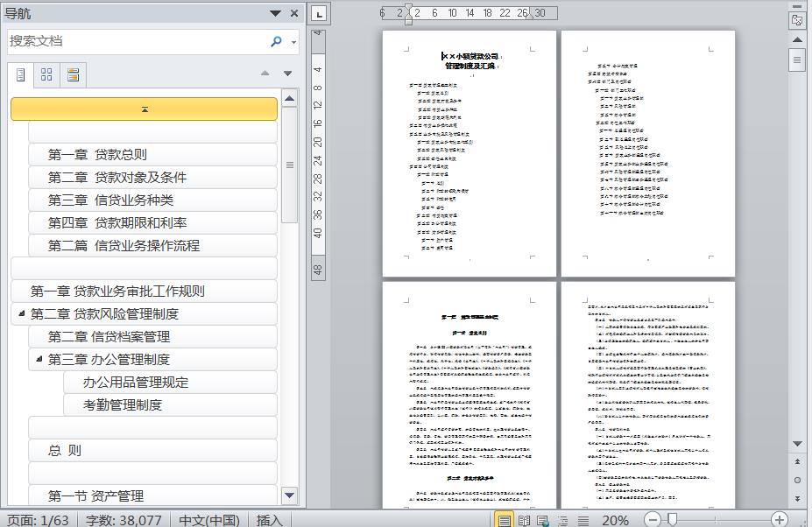
Task: Switch to browse search results tab
Action: [x=73, y=75]
